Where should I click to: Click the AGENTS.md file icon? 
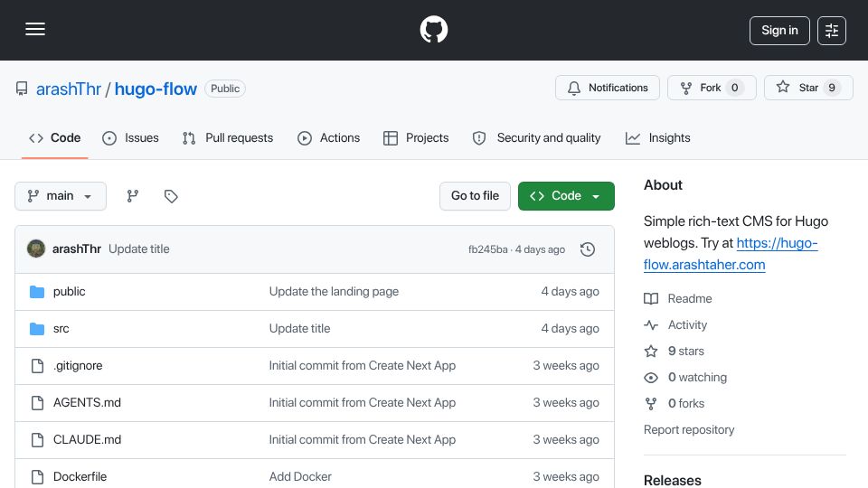tap(37, 403)
